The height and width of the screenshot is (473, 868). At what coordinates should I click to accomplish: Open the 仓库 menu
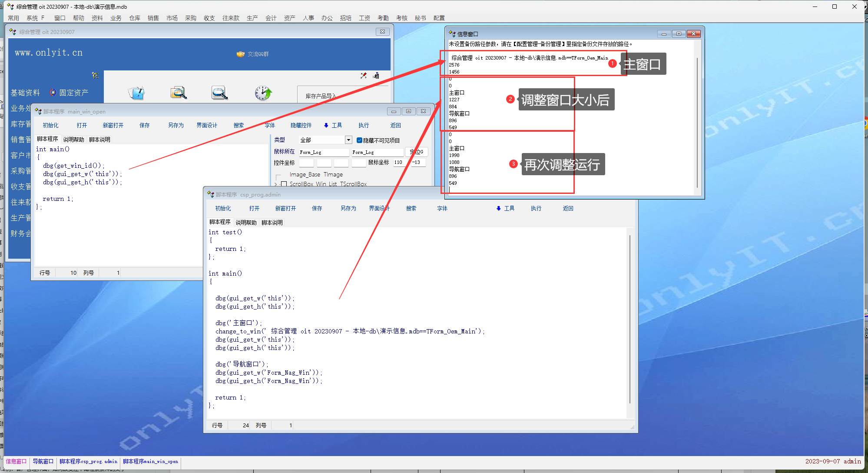pyautogui.click(x=135, y=18)
